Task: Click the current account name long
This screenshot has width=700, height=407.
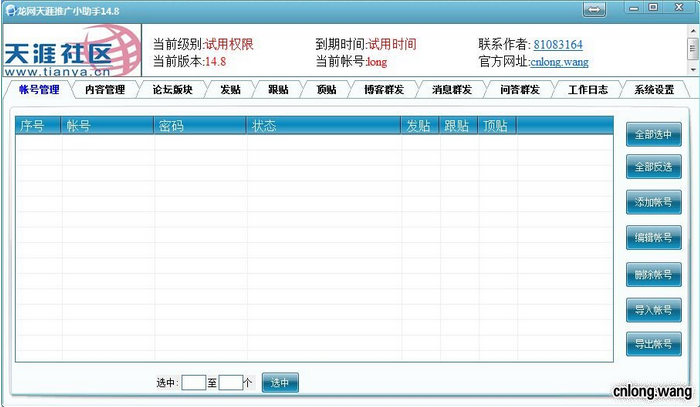Action: (x=377, y=62)
